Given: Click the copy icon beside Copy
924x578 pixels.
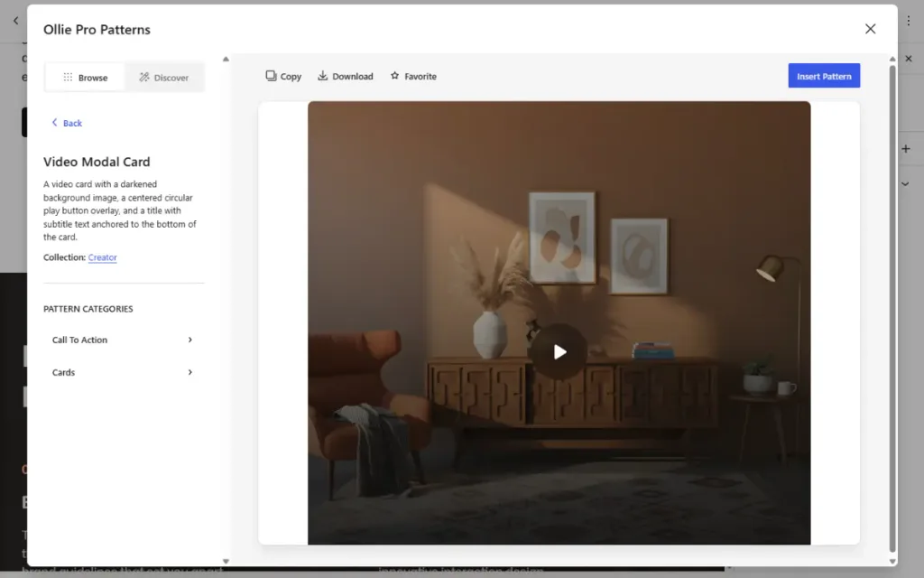Looking at the screenshot, I should (271, 76).
